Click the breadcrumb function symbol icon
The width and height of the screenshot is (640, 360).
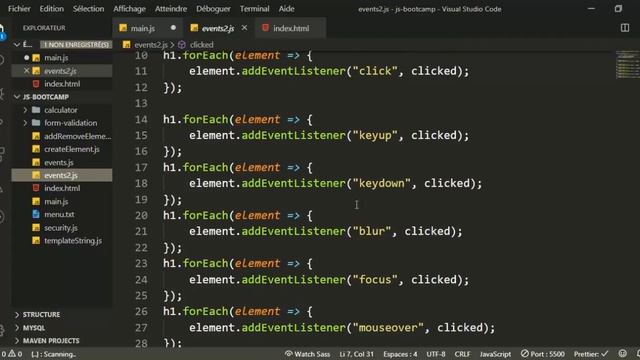click(182, 44)
